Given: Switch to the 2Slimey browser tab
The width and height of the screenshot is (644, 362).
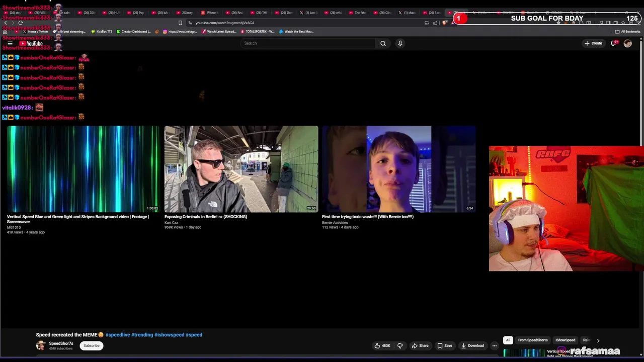Looking at the screenshot, I should pyautogui.click(x=185, y=13).
